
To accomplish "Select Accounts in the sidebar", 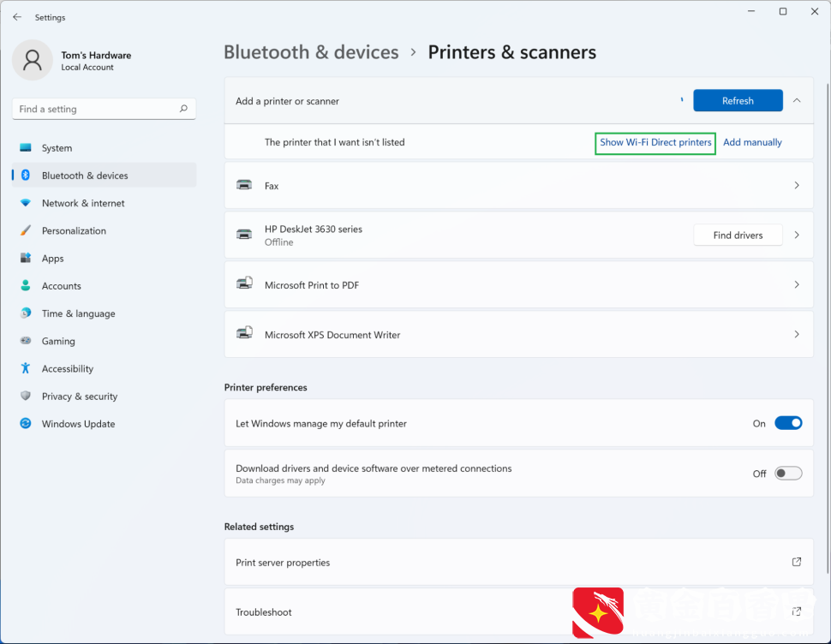I will pos(104,285).
